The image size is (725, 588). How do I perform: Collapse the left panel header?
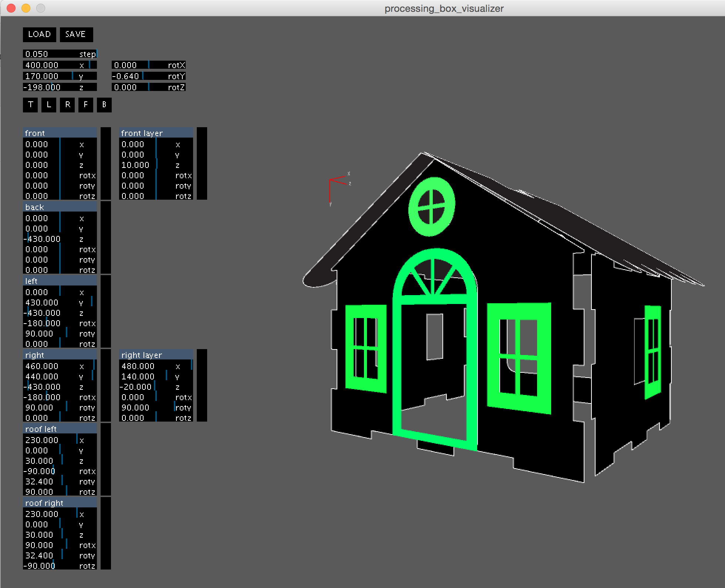tap(60, 281)
